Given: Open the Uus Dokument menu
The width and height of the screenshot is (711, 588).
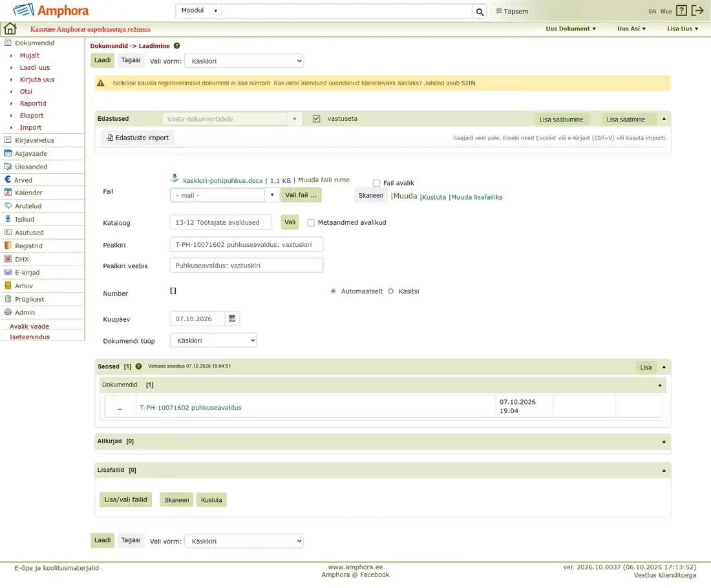Looking at the screenshot, I should (x=571, y=28).
